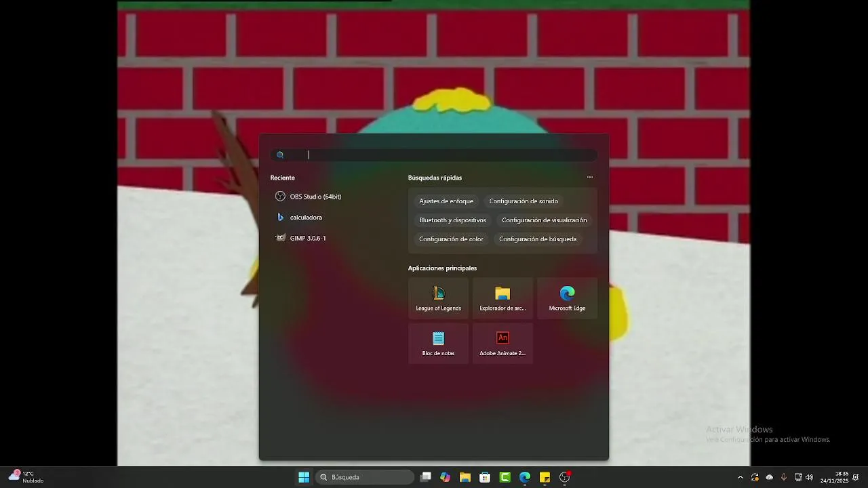Open Copilot from the taskbar
Screen dimensions: 868x488
click(x=445, y=477)
